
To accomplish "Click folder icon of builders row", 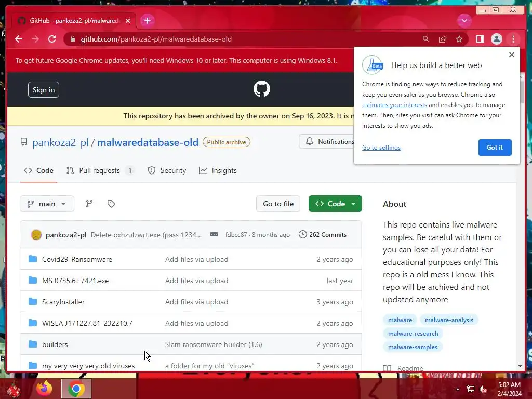I will tap(33, 344).
